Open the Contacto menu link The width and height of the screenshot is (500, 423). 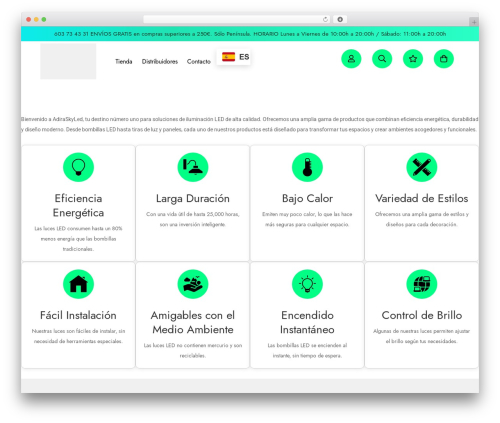tap(199, 61)
